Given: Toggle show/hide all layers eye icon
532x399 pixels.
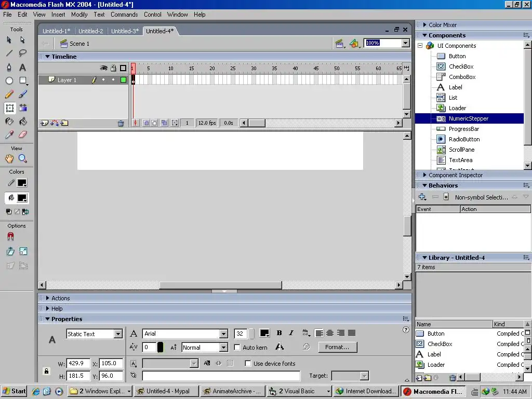Looking at the screenshot, I should 103,68.
